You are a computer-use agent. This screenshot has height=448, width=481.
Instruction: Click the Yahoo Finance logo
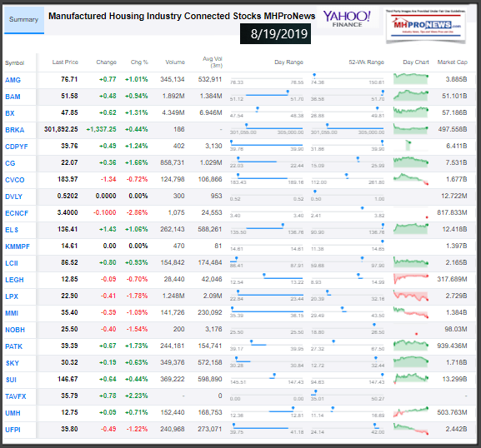[x=347, y=19]
